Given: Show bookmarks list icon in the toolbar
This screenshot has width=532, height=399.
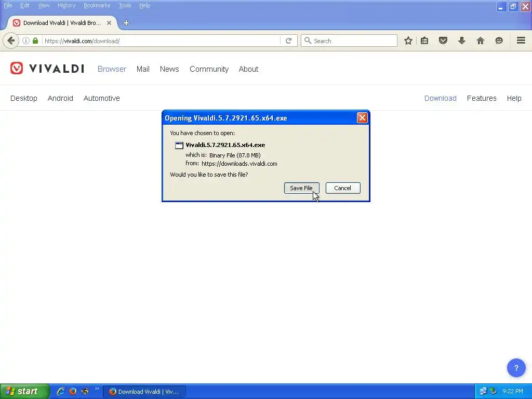Looking at the screenshot, I should click(x=424, y=41).
